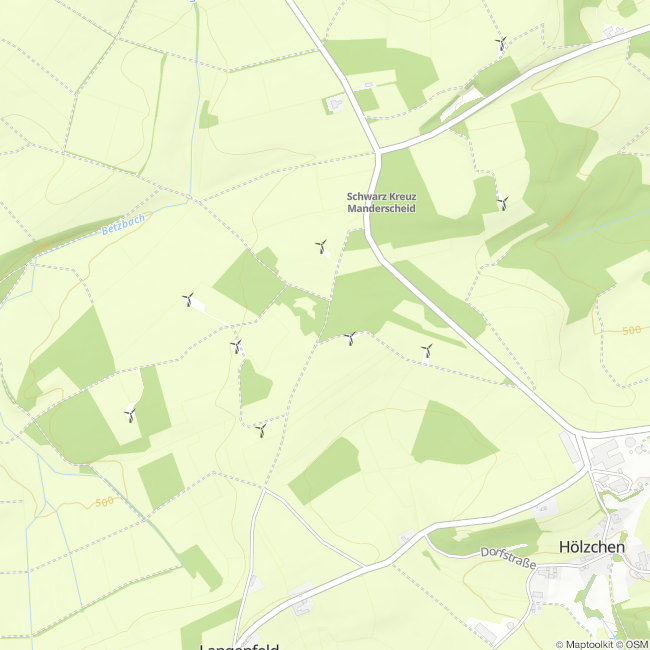Click the 500 contour label at far right
Viewport: 650px width, 650px height.
click(631, 330)
